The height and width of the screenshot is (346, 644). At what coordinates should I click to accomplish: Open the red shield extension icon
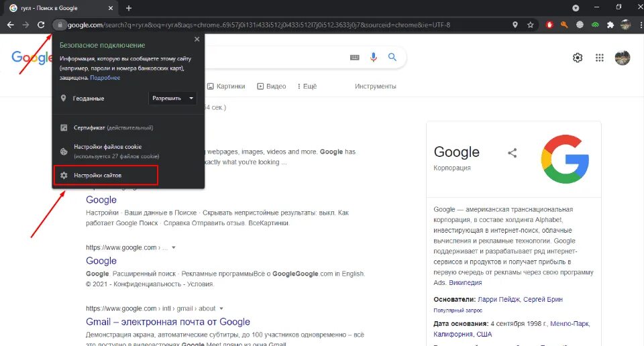click(x=549, y=25)
